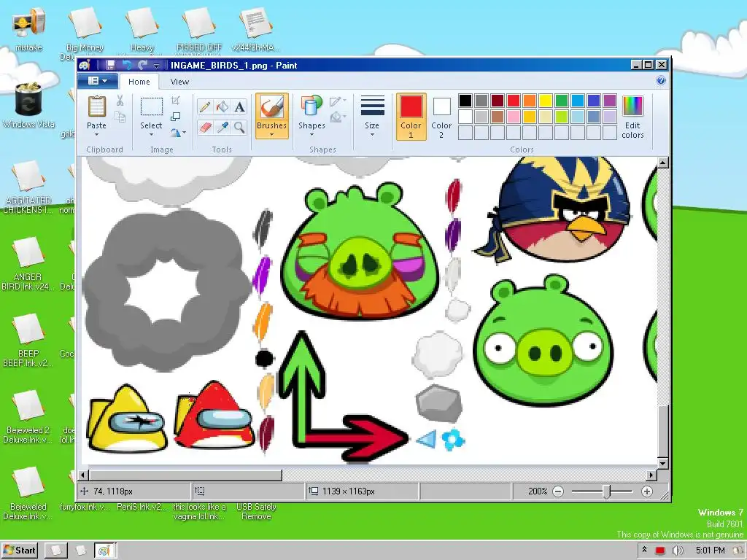Click the horizontal scrollbar left arrow
The height and width of the screenshot is (560, 747).
83,475
